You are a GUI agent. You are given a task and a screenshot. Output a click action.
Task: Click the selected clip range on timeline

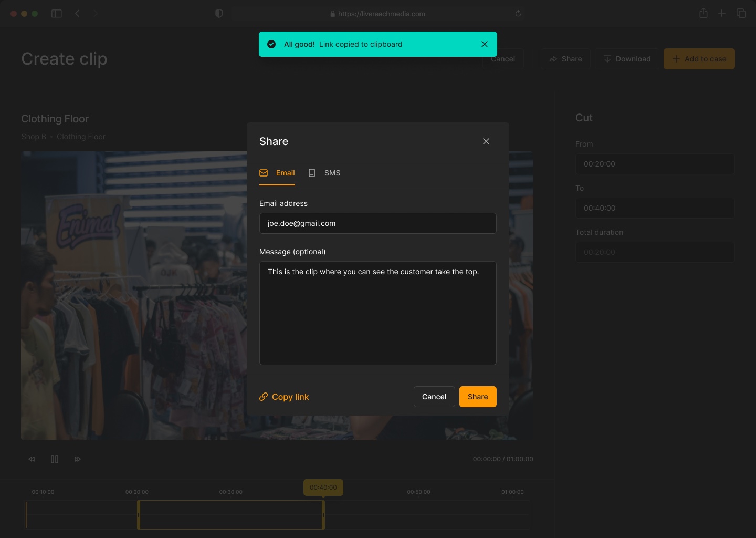click(x=231, y=515)
